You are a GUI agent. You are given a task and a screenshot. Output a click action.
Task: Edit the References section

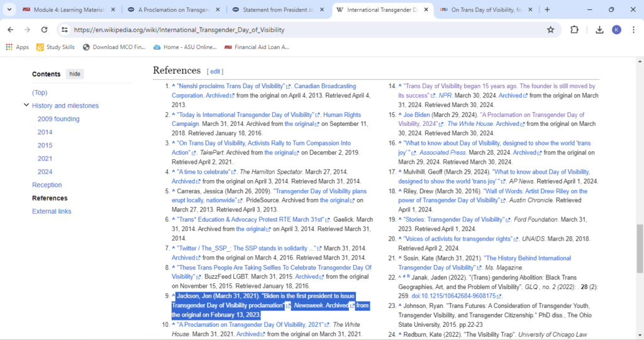pos(215,72)
